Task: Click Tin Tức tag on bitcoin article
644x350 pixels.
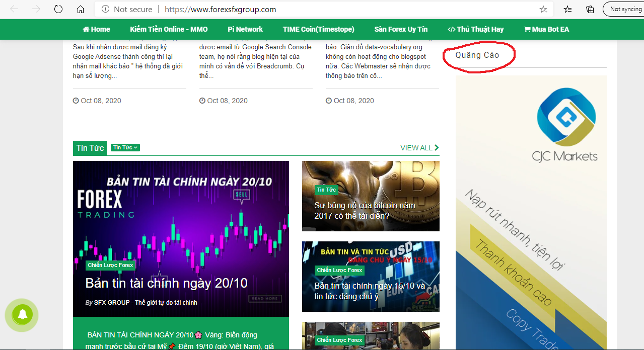Action: (326, 190)
